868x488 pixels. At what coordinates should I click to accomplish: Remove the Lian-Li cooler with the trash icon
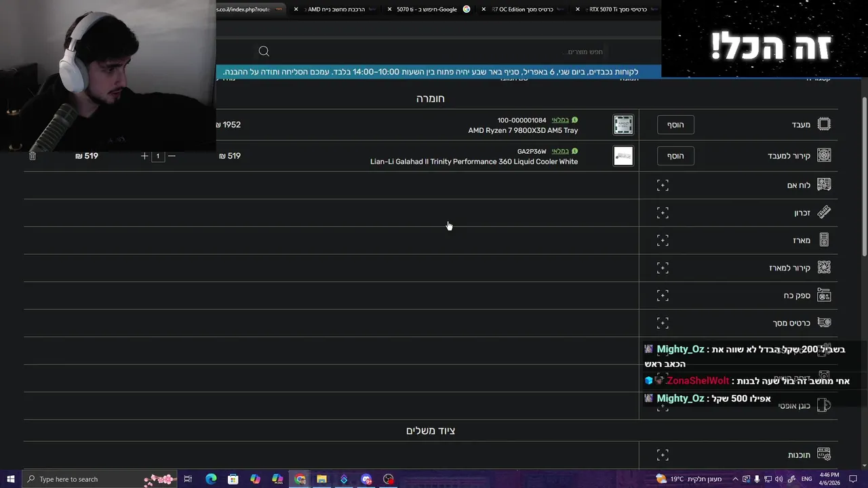click(x=32, y=156)
